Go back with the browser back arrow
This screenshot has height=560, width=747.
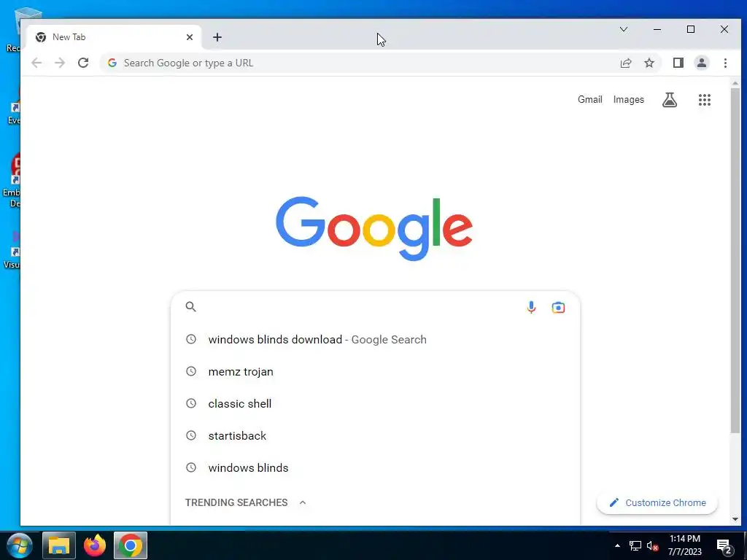click(36, 63)
